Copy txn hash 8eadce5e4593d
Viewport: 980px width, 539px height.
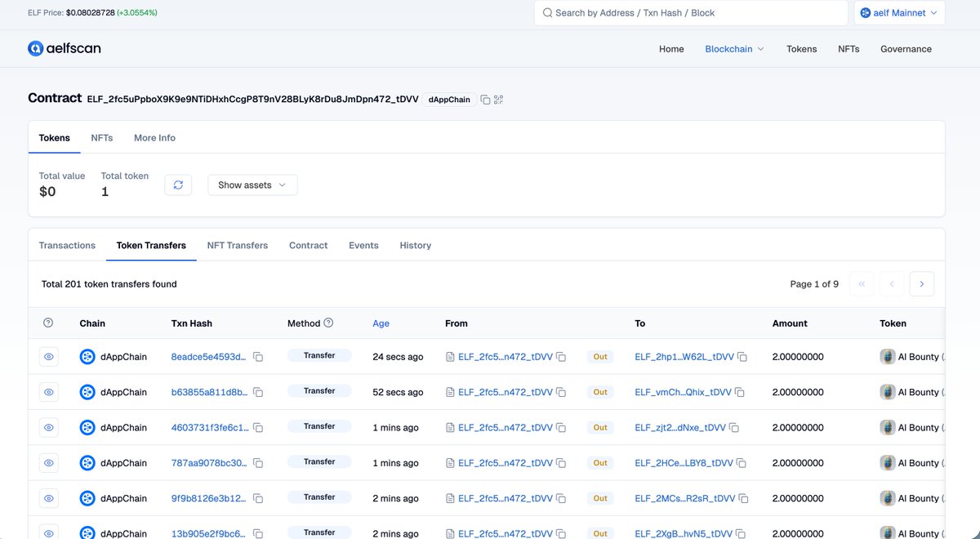pyautogui.click(x=258, y=357)
